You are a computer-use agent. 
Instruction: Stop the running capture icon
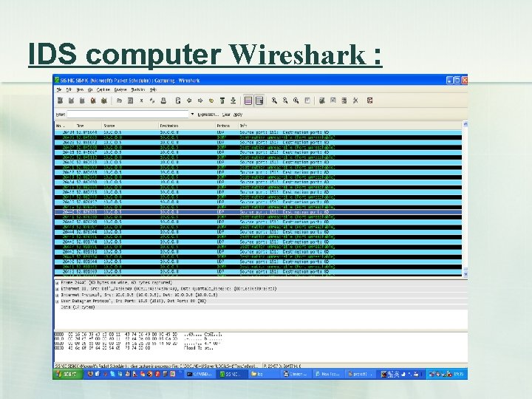click(x=93, y=100)
